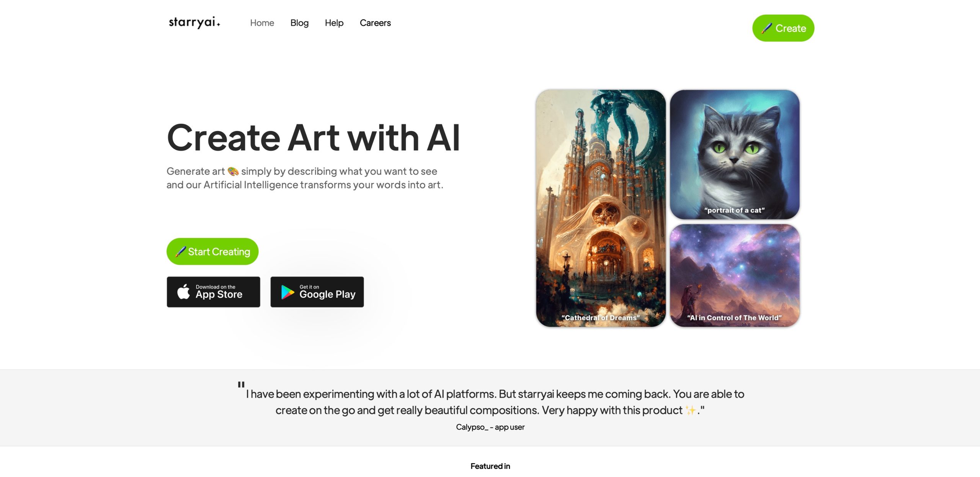This screenshot has height=477, width=980.
Task: Open the Help page
Action: pyautogui.click(x=334, y=23)
